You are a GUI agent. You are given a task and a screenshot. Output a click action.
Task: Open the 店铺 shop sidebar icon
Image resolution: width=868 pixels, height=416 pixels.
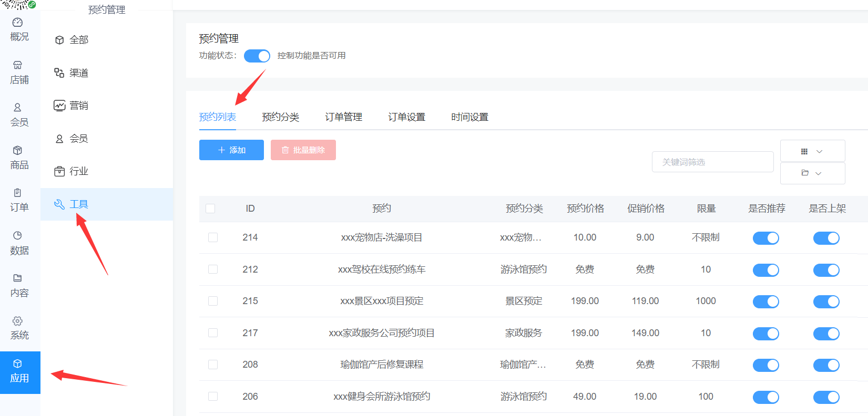click(x=17, y=65)
